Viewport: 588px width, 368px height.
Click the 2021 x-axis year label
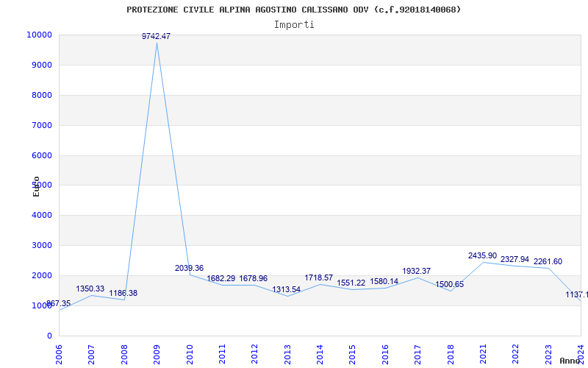(483, 352)
